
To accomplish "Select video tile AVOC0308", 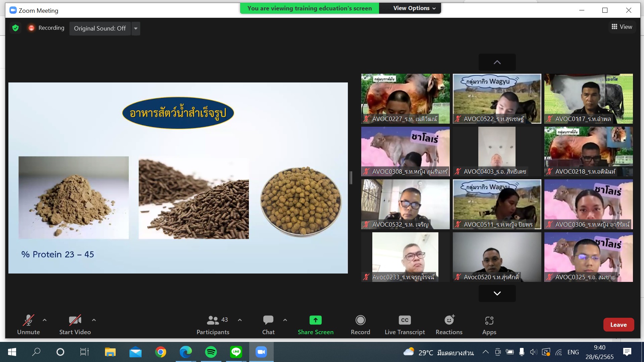I will click(x=405, y=152).
